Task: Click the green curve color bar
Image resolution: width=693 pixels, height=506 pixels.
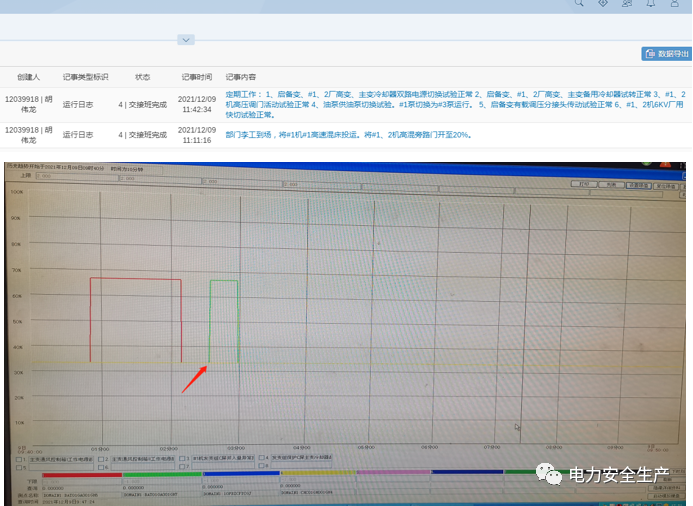Action: click(160, 474)
